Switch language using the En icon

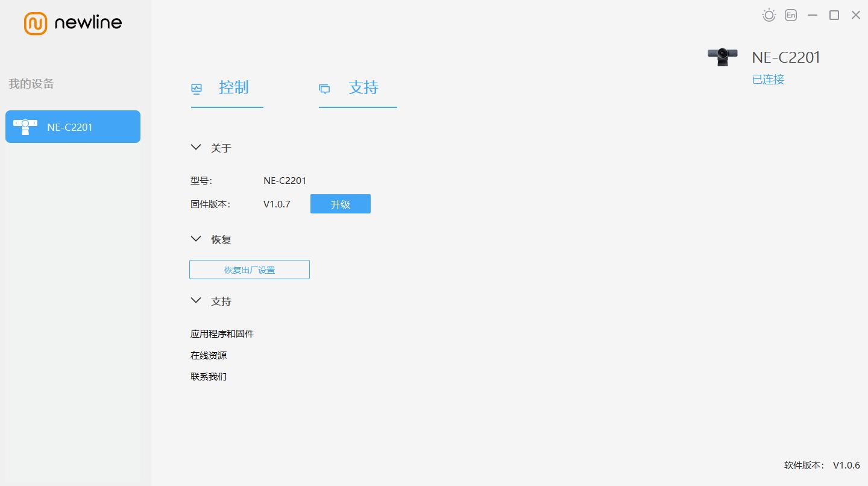point(790,14)
